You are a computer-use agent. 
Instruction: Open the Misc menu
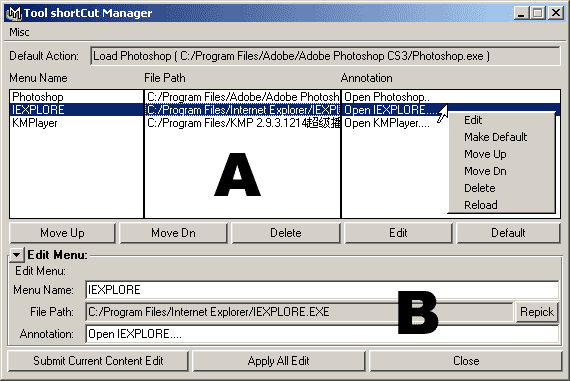coord(19,32)
